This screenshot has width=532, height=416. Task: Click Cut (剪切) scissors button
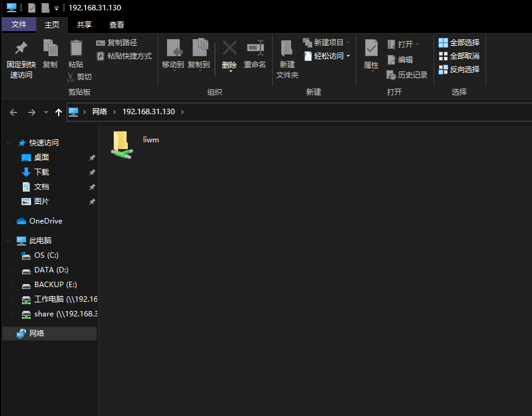tap(79, 77)
